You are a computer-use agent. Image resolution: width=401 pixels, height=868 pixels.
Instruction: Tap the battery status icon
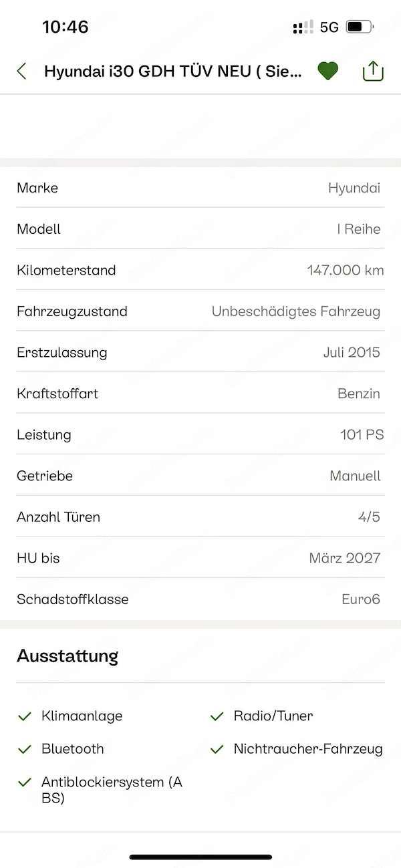360,27
